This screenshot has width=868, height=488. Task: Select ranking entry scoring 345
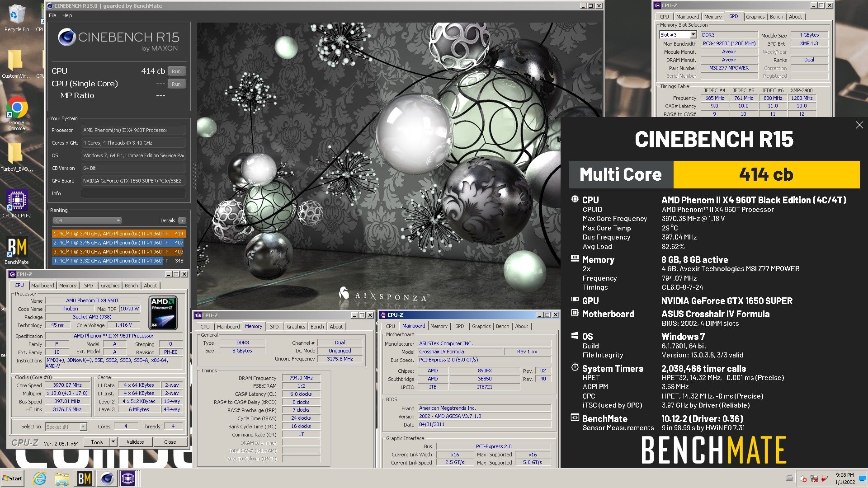(x=118, y=261)
